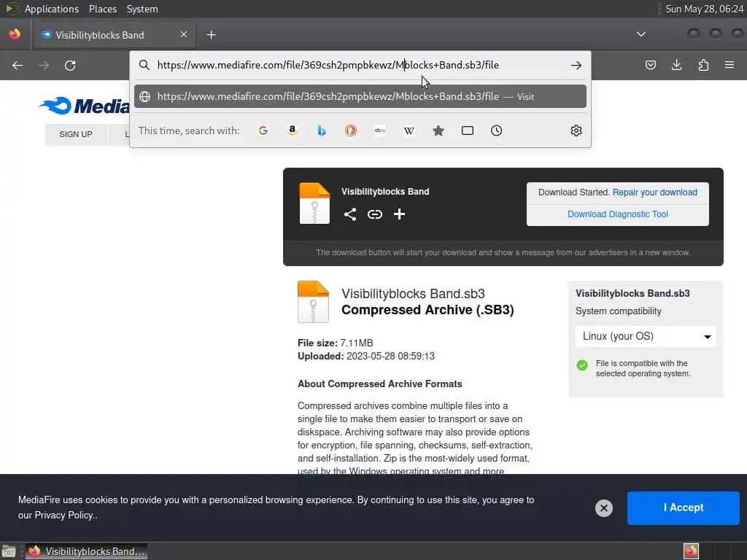Open the Firefox application menu
The width and height of the screenshot is (747, 560).
click(x=729, y=65)
